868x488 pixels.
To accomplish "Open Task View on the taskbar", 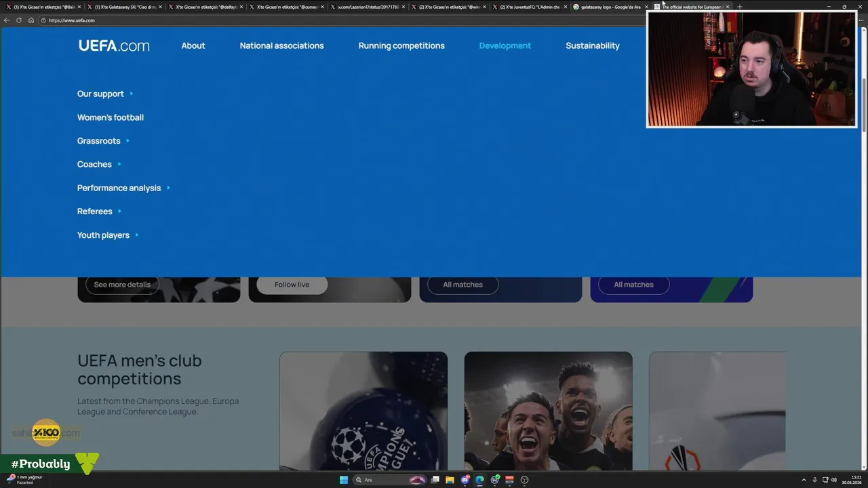I will (x=435, y=480).
